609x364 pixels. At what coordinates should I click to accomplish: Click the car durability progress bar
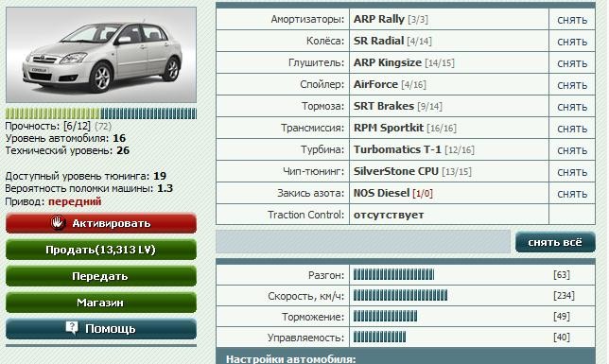pyautogui.click(x=101, y=113)
